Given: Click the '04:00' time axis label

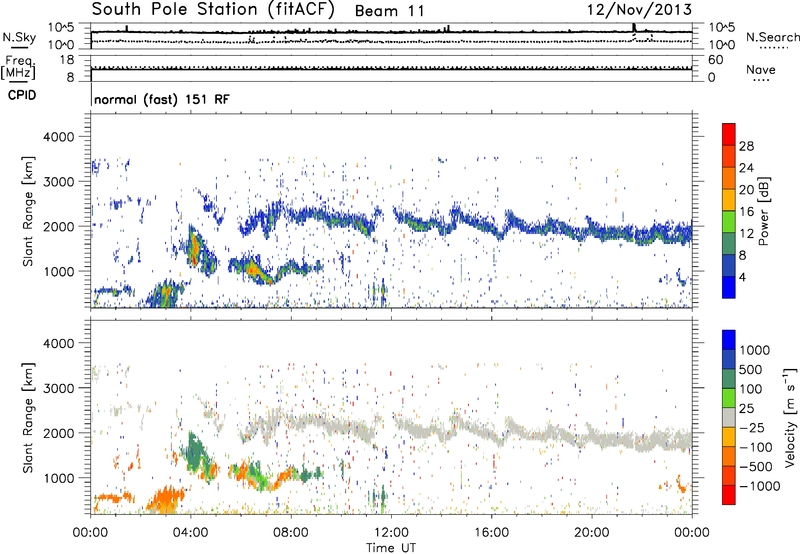Looking at the screenshot, I should point(191,533).
